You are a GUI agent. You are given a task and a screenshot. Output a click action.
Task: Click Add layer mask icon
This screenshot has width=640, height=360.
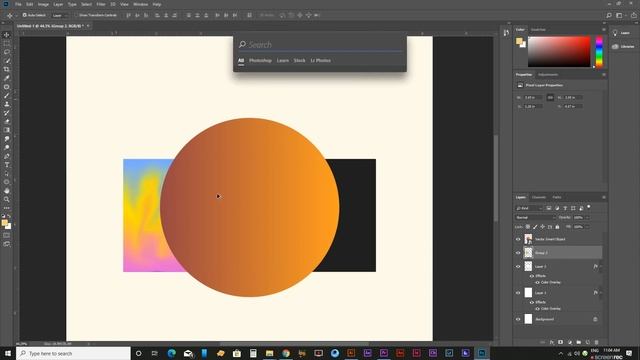[x=560, y=342]
